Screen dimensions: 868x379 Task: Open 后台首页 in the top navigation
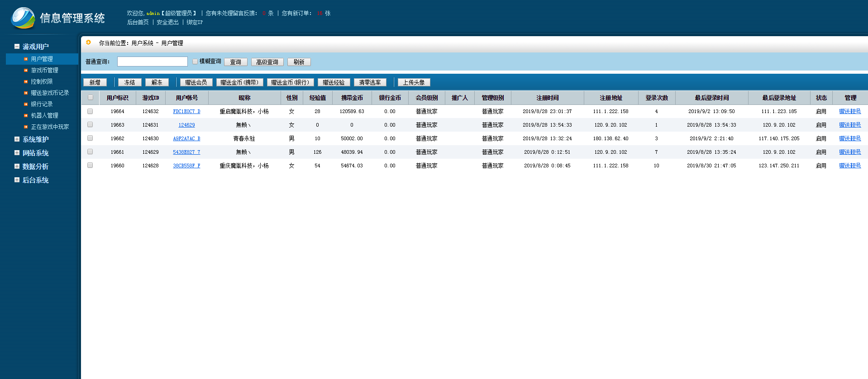coord(138,22)
